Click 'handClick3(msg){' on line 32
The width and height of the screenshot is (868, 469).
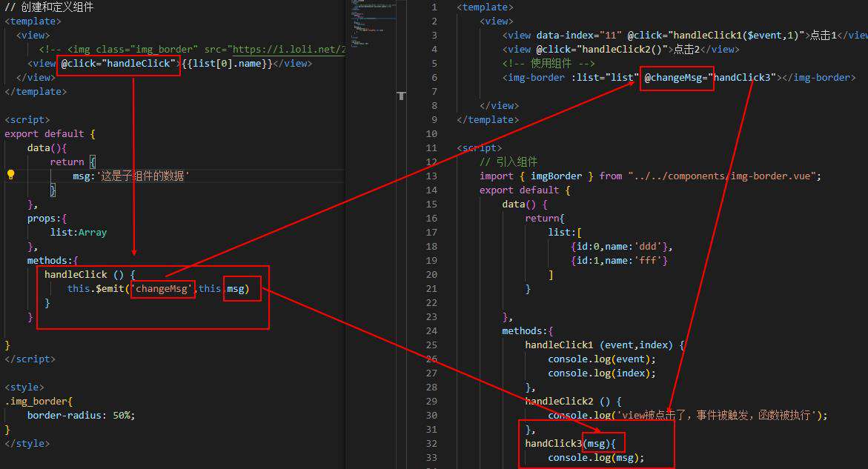[x=570, y=444]
